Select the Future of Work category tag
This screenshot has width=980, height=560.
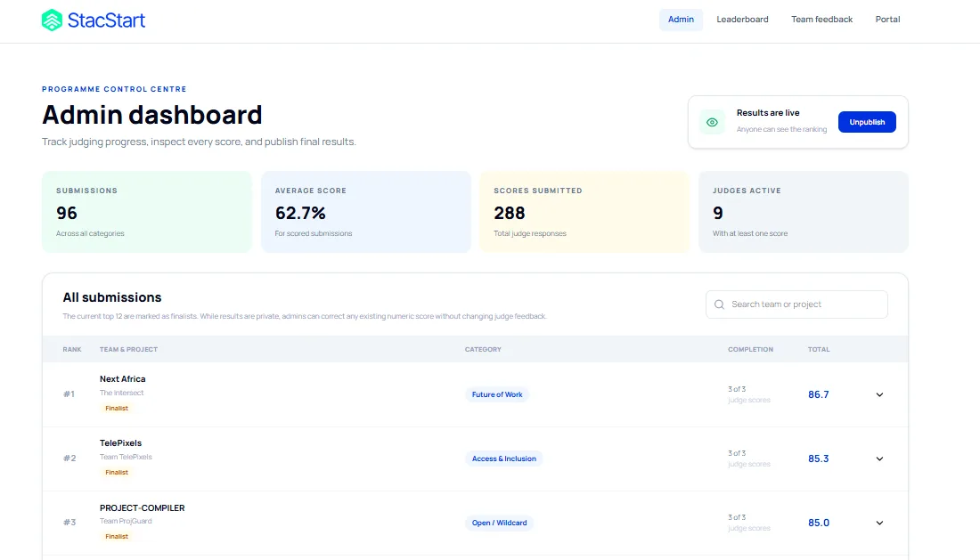(x=497, y=394)
